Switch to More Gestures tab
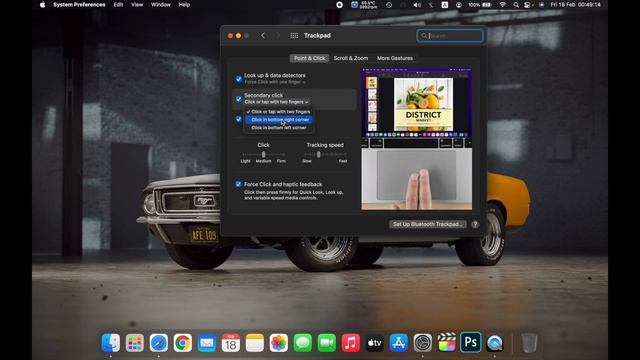 coord(395,58)
